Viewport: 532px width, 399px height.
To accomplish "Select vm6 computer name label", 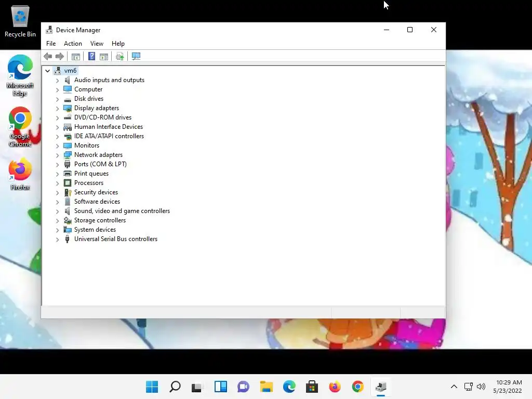I will point(70,71).
